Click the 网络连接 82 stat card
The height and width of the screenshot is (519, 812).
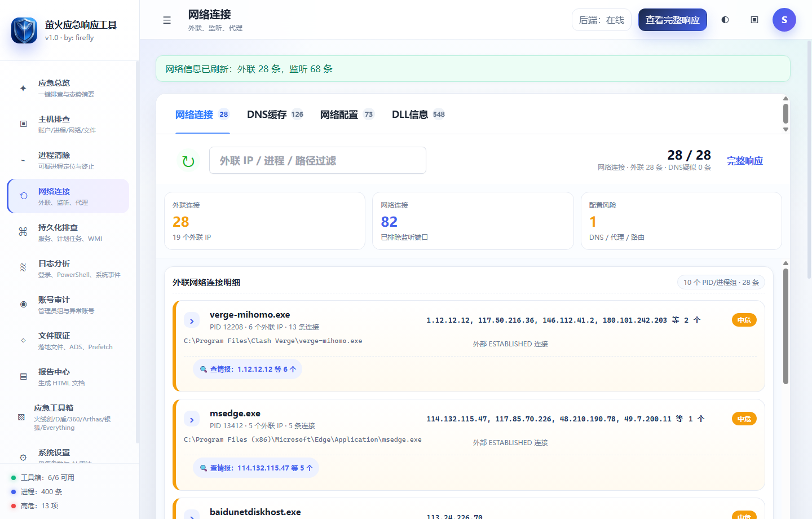coord(473,221)
